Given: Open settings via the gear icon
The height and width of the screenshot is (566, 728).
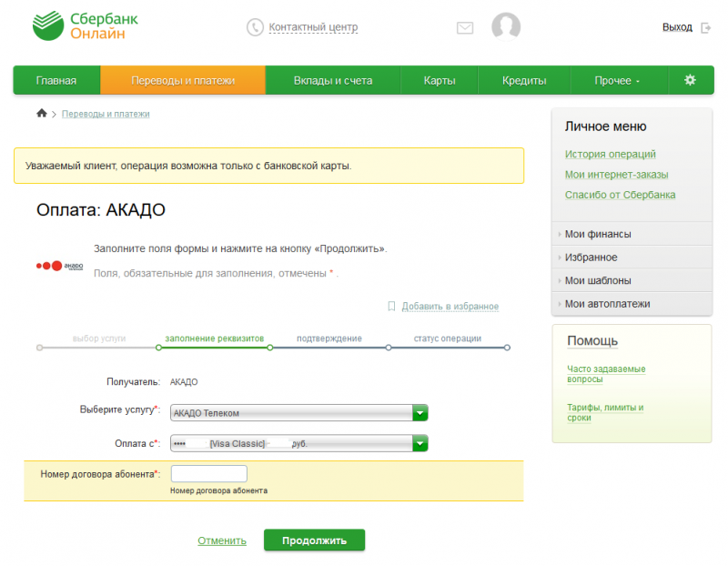Looking at the screenshot, I should click(x=690, y=80).
